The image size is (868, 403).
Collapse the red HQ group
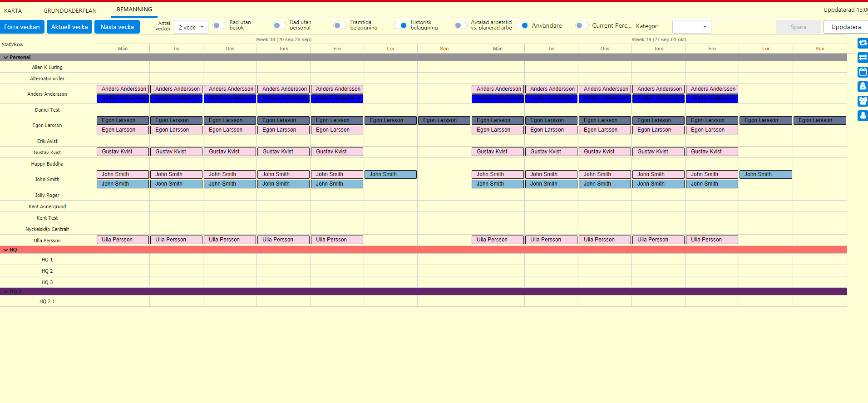pos(6,250)
